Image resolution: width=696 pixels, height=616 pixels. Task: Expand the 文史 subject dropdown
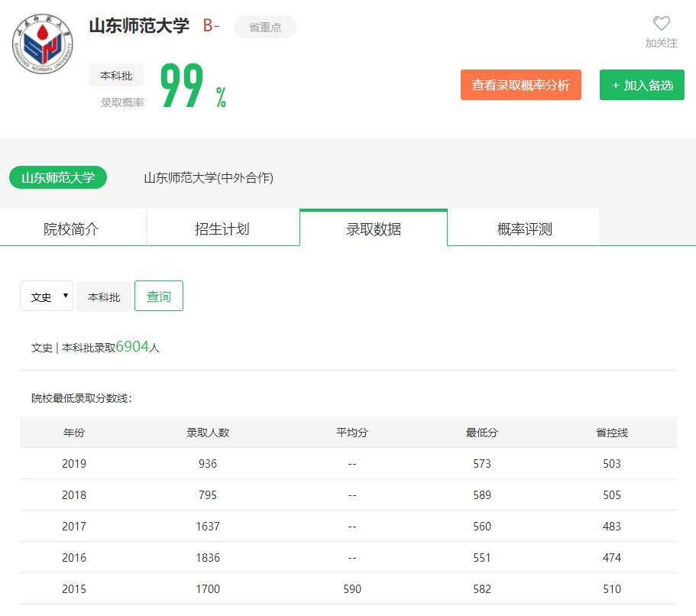pyautogui.click(x=47, y=297)
